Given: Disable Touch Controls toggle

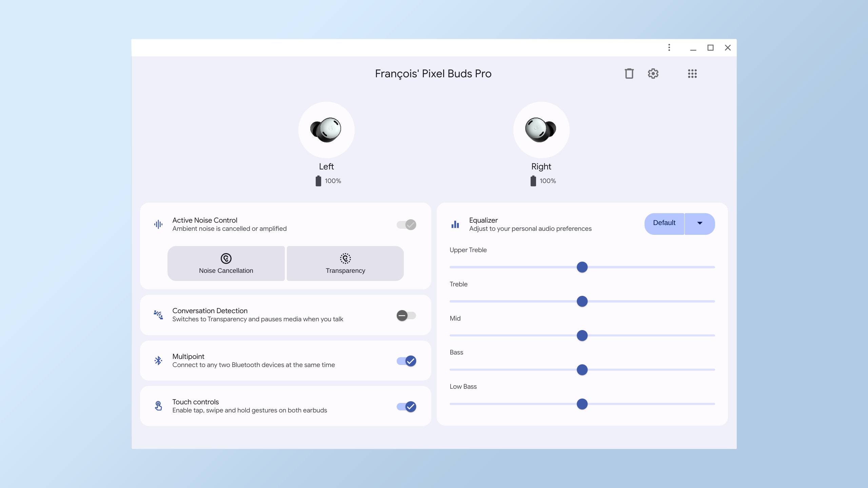Looking at the screenshot, I should click(x=406, y=406).
